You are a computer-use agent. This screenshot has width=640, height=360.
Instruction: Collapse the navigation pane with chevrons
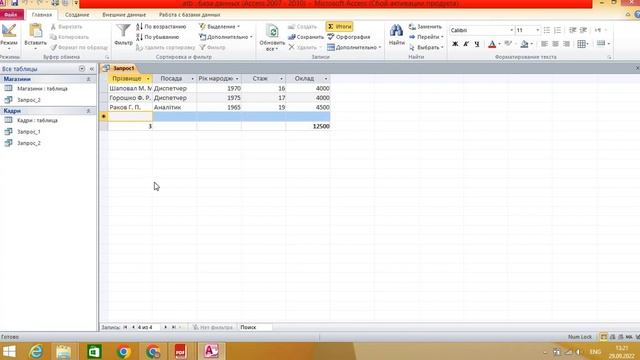[x=91, y=69]
